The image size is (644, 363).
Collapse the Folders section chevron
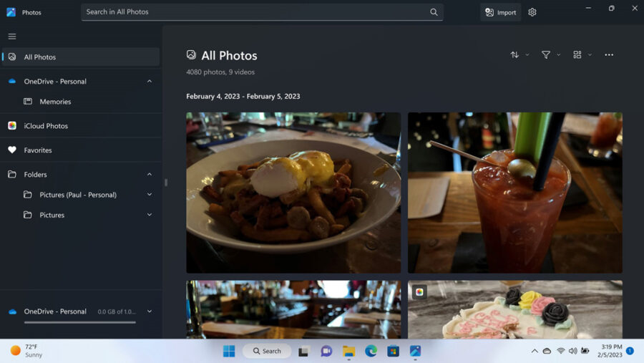[149, 175]
